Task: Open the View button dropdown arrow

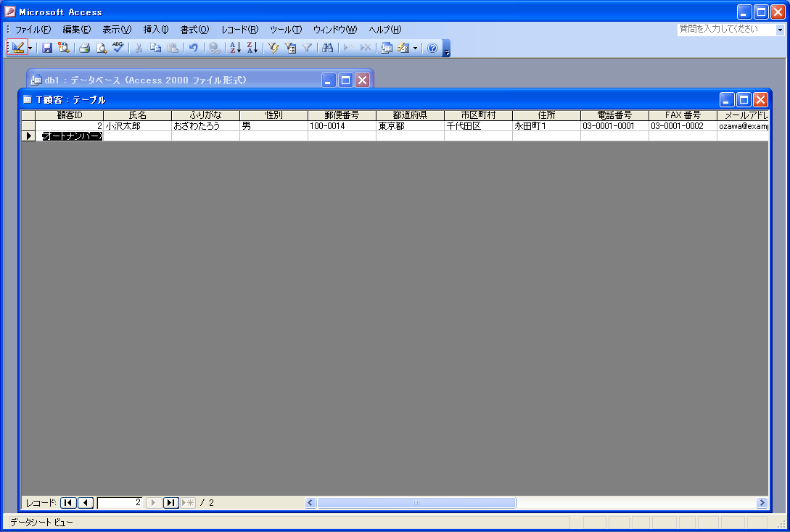Action: point(30,49)
